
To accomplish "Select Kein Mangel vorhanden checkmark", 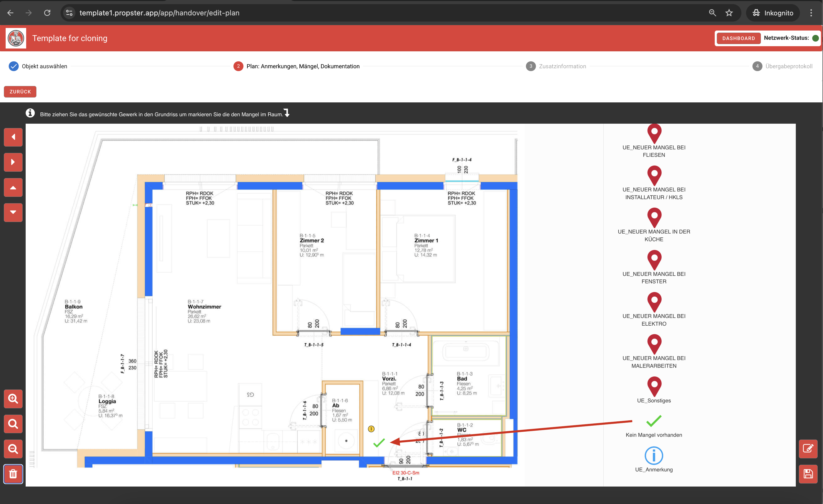I will 654,421.
